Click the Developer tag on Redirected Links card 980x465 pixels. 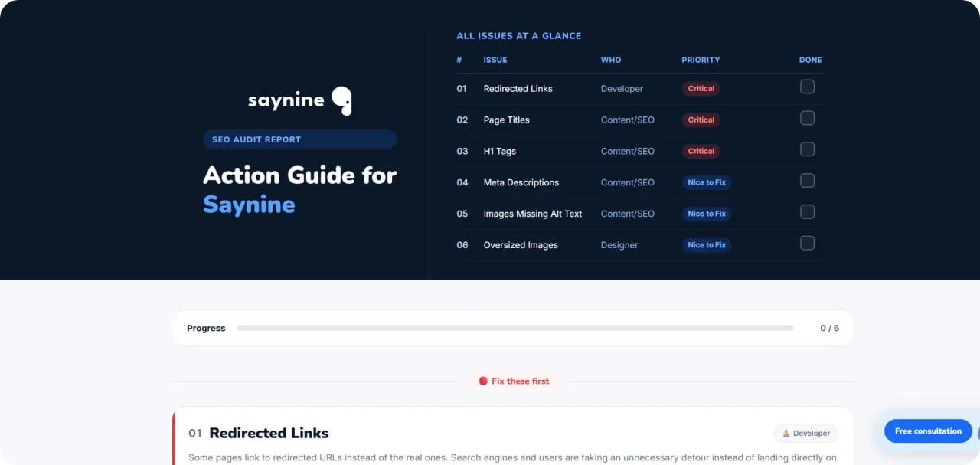[x=805, y=434]
